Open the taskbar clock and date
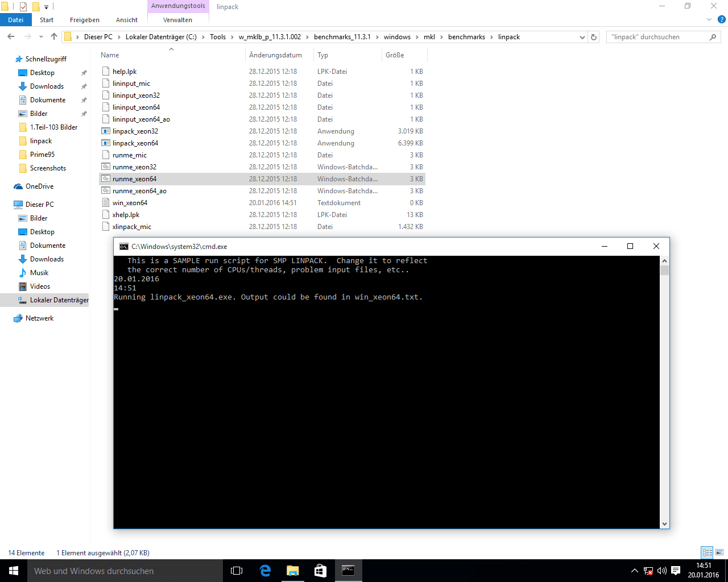 tap(704, 571)
